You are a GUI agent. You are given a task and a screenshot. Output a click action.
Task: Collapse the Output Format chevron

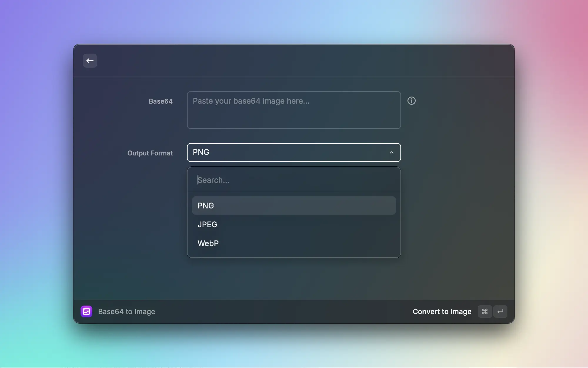click(391, 152)
